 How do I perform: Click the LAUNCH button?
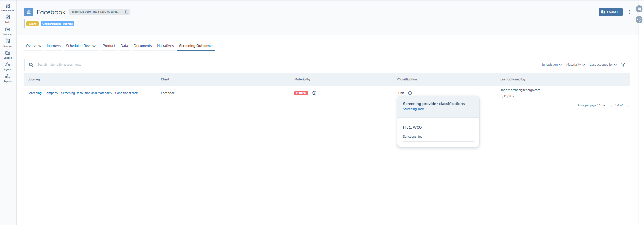coord(611,12)
